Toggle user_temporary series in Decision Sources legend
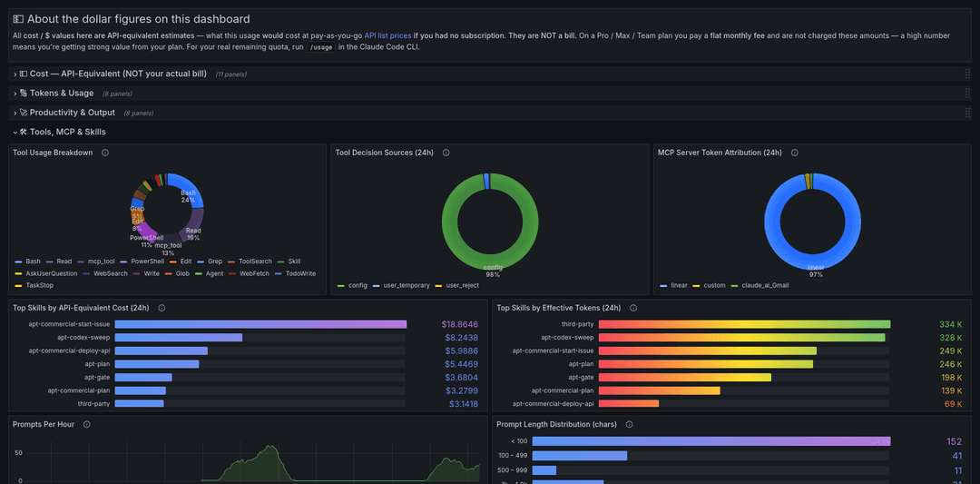The height and width of the screenshot is (484, 980). tap(401, 285)
